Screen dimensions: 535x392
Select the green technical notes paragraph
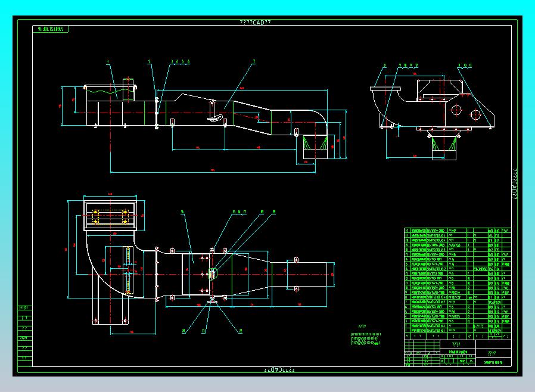tap(365, 339)
